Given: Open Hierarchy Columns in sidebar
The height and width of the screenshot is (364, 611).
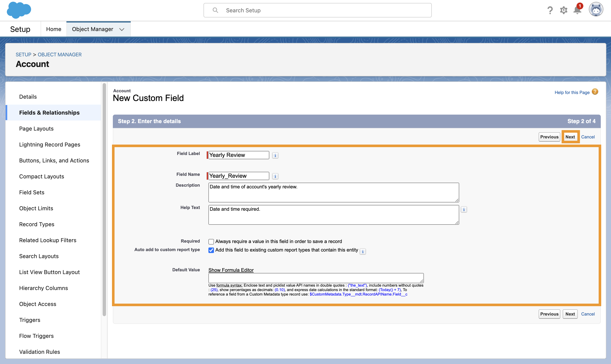Looking at the screenshot, I should coord(43,288).
